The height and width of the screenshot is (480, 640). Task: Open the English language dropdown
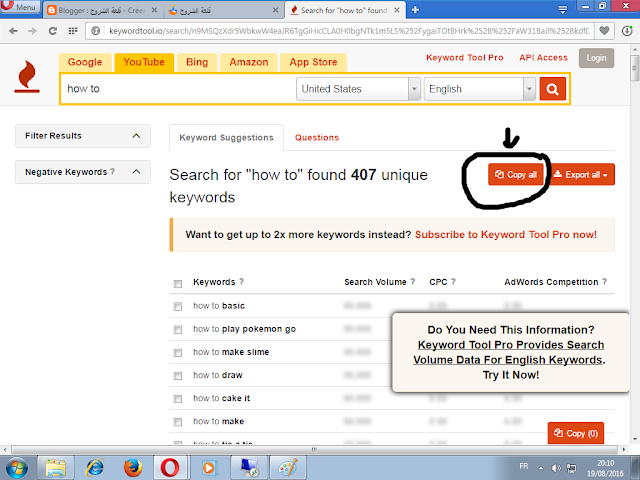(x=480, y=89)
